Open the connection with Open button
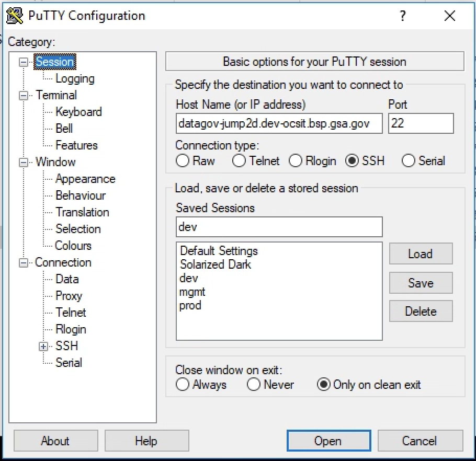 coord(328,441)
